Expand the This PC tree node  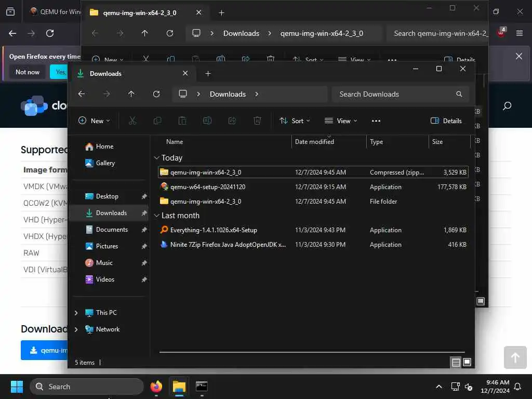[x=76, y=312]
